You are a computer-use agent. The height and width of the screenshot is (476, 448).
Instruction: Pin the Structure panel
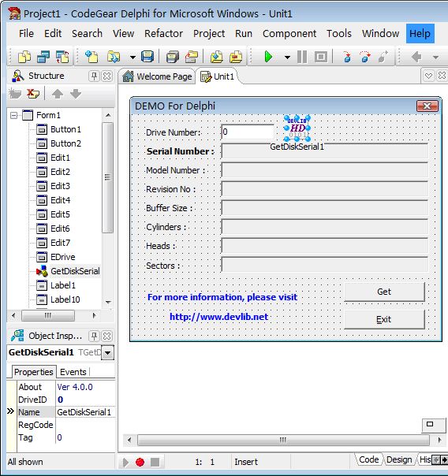click(94, 76)
